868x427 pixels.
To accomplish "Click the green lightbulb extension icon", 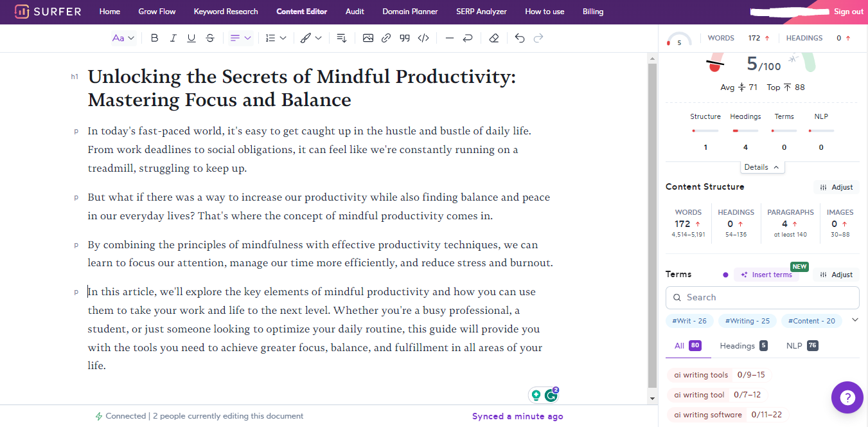I will (x=536, y=395).
